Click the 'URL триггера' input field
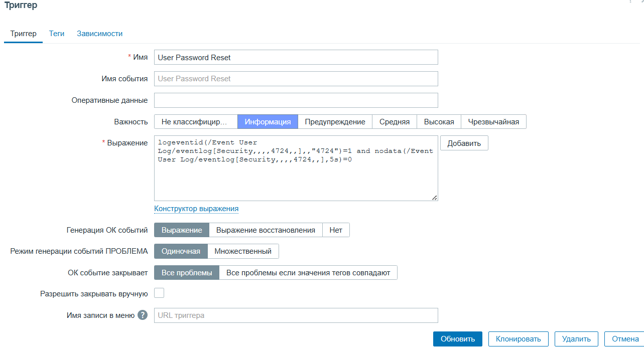Viewport: 644px width, 350px height. [296, 315]
